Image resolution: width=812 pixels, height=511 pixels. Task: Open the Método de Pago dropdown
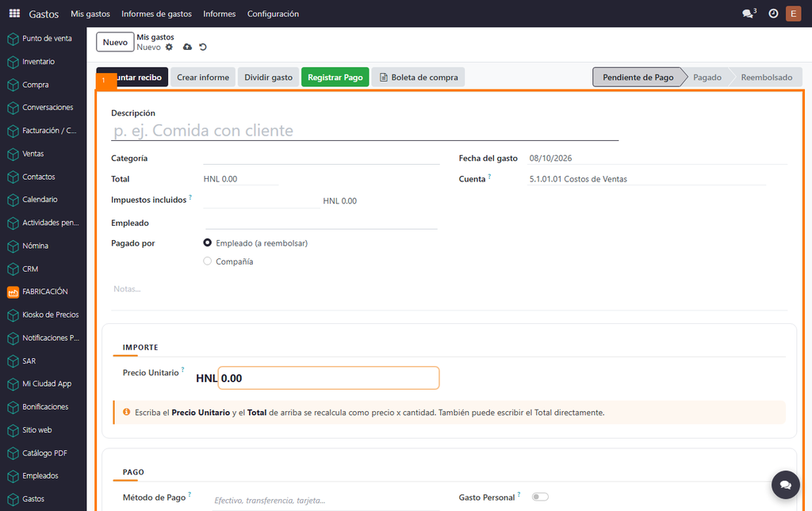[326, 500]
